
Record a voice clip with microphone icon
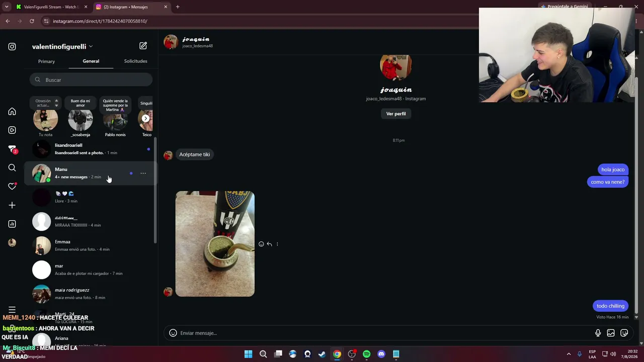598,333
